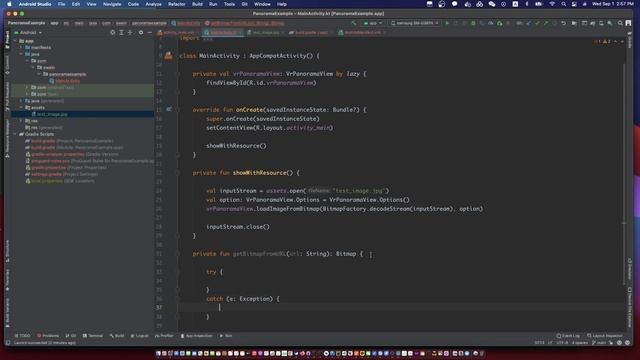Click the account avatar icon in toolbar

coord(629,23)
